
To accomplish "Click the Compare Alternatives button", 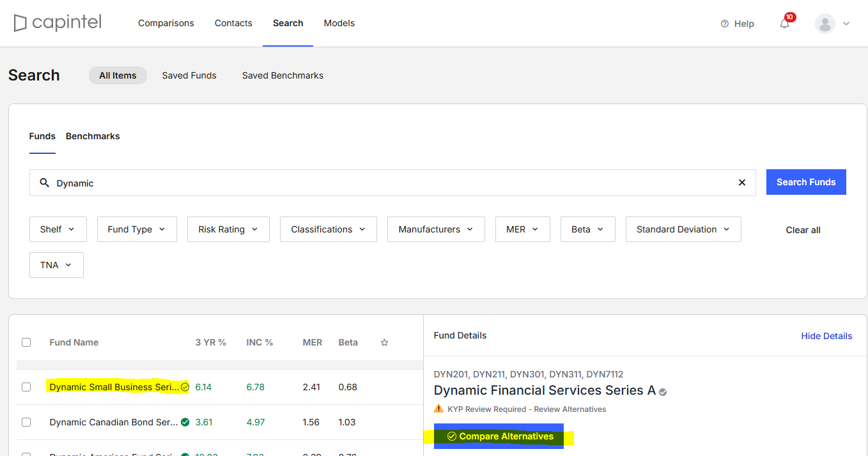I will tap(499, 436).
